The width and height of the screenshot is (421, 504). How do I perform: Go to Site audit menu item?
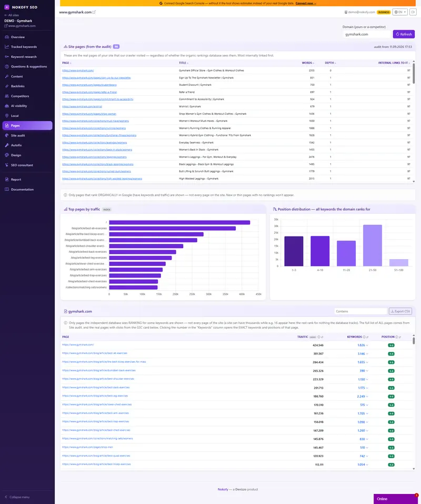(x=27, y=135)
